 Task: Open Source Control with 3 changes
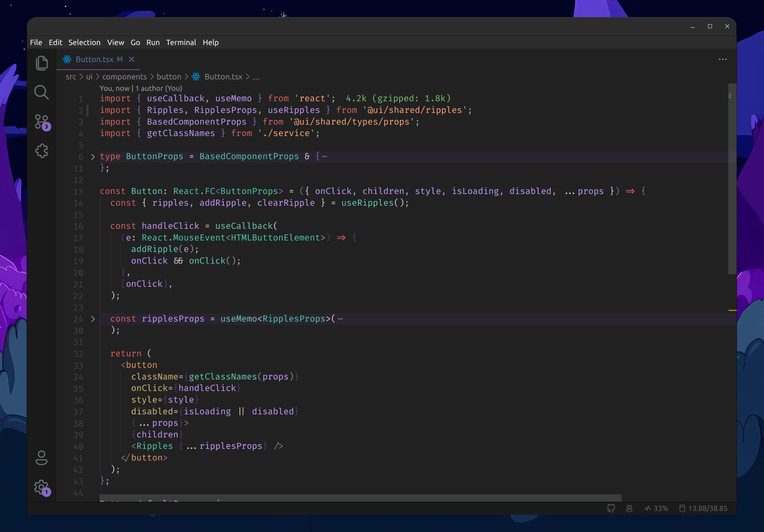click(42, 122)
